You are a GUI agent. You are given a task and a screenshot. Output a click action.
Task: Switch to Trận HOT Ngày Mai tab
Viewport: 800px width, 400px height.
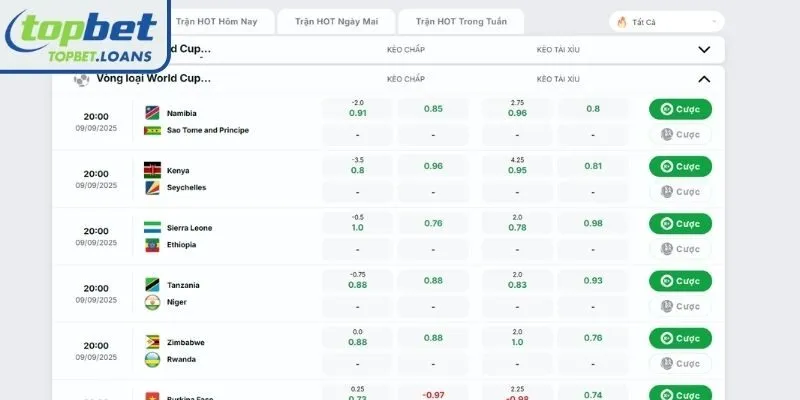tap(329, 21)
